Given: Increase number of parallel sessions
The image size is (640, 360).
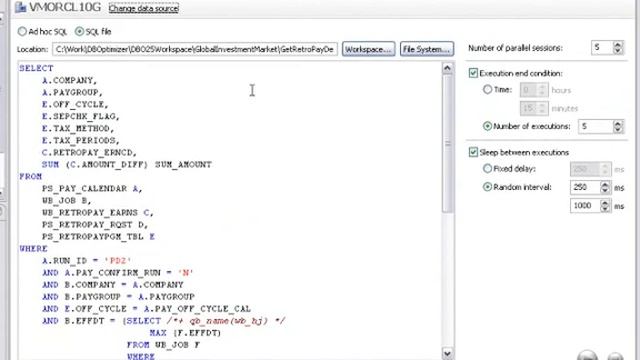Looking at the screenshot, I should pyautogui.click(x=618, y=44).
